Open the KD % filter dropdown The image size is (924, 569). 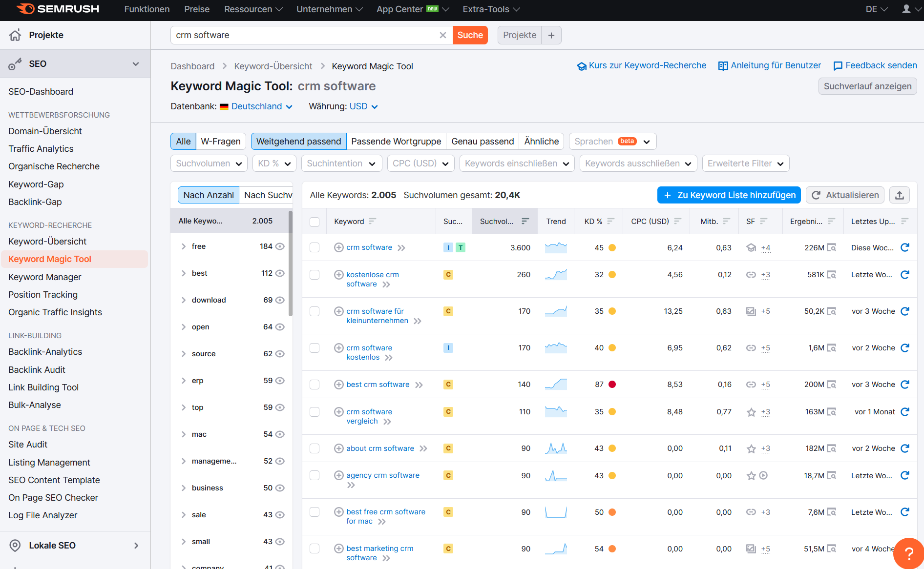click(x=274, y=163)
